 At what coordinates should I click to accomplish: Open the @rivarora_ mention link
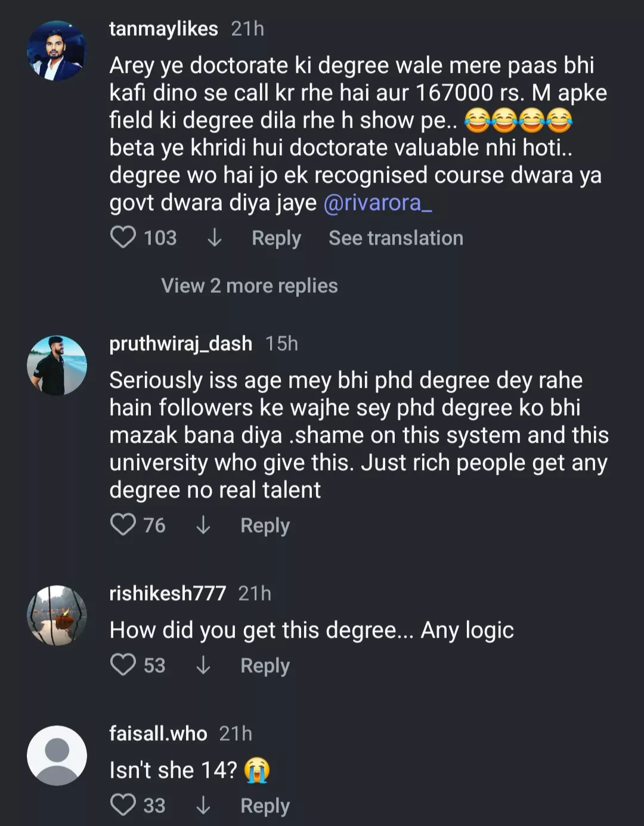[x=377, y=203]
